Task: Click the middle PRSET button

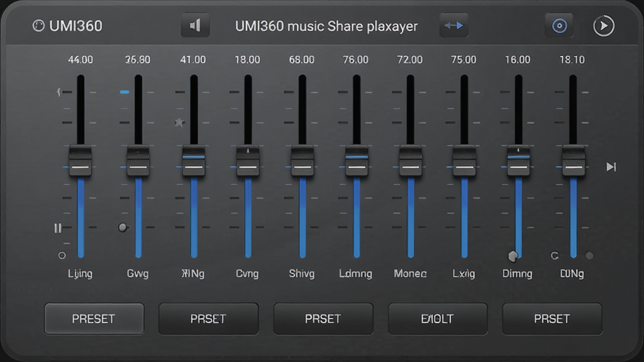Action: (323, 319)
